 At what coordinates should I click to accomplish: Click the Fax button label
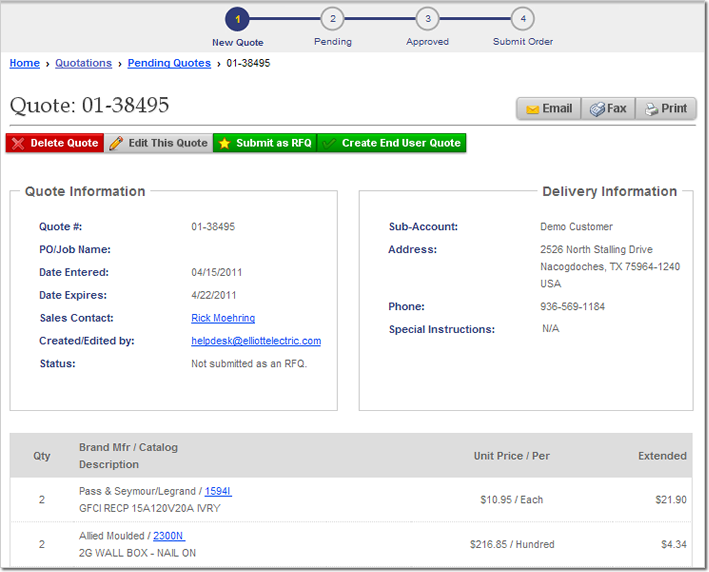616,109
